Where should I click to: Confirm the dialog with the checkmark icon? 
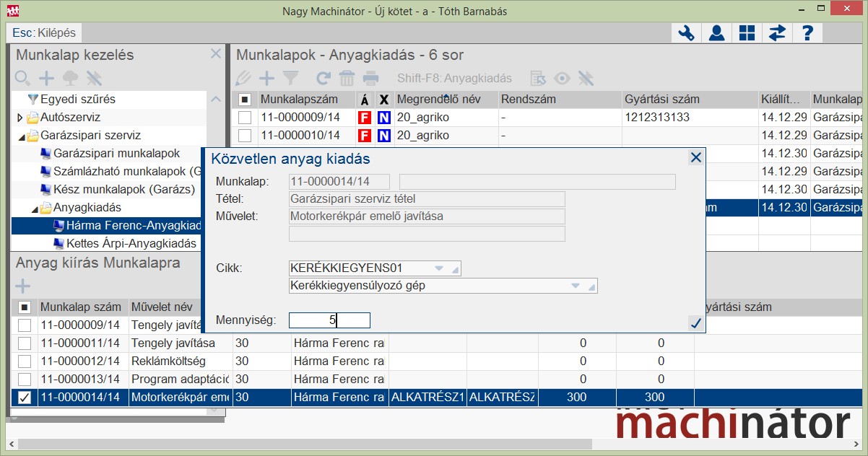(x=695, y=323)
